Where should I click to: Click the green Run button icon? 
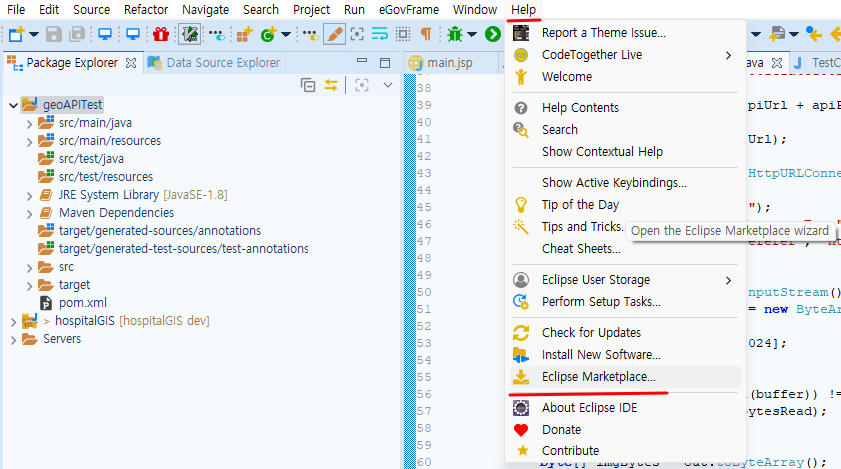[492, 34]
